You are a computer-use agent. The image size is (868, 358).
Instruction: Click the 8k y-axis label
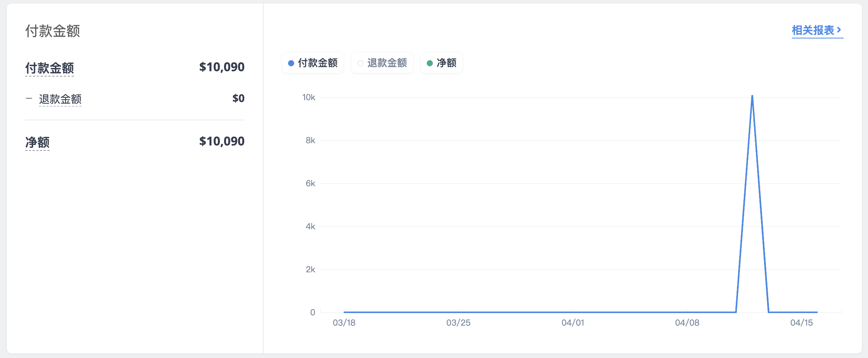[x=311, y=141]
